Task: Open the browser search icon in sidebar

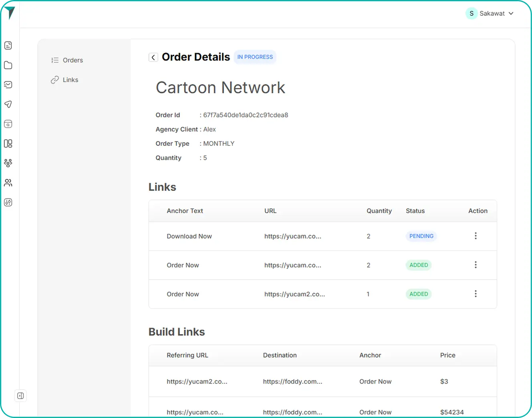Action: (8, 124)
